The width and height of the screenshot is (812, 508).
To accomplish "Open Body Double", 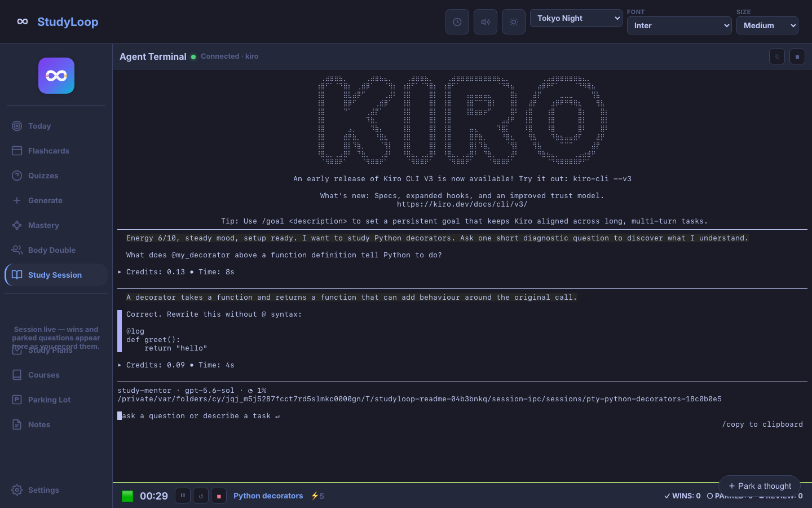I will (x=56, y=250).
